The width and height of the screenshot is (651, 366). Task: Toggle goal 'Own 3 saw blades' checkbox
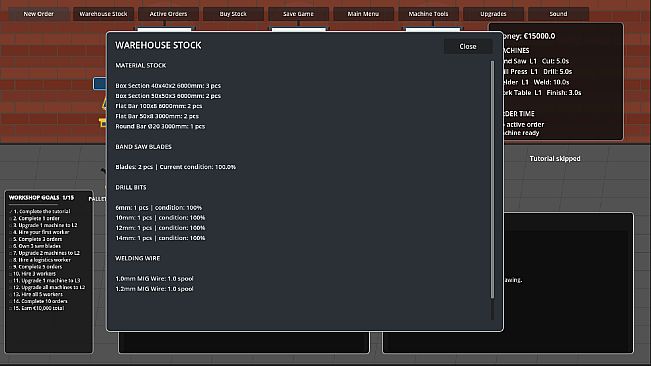pyautogui.click(x=11, y=246)
